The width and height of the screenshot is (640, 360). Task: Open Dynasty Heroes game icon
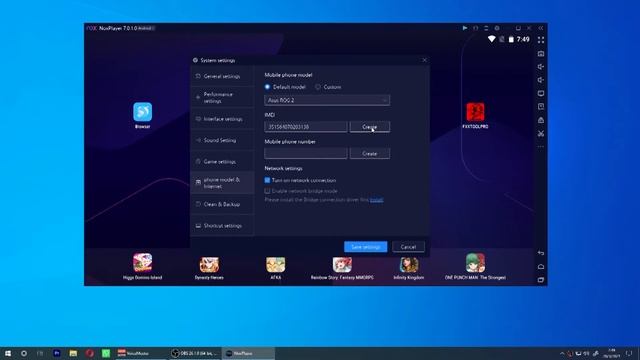coord(209,265)
